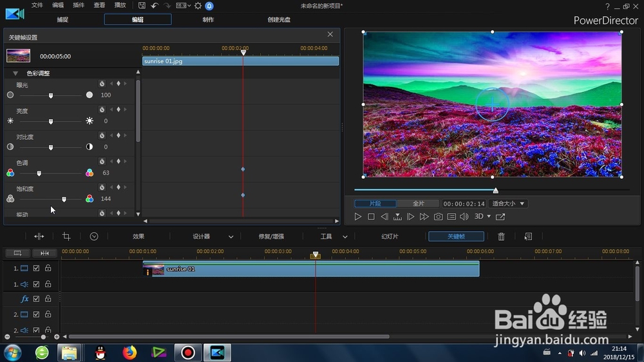Take a snapshot with camera icon

(x=438, y=216)
